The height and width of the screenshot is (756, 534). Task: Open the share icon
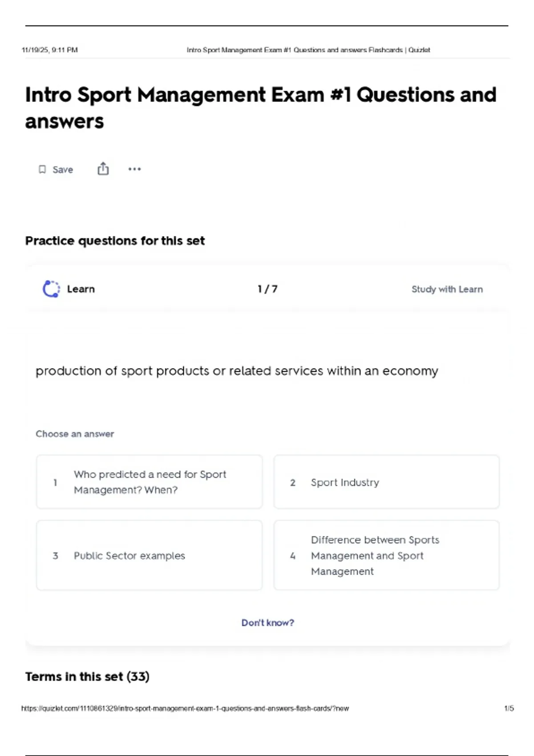(x=103, y=169)
